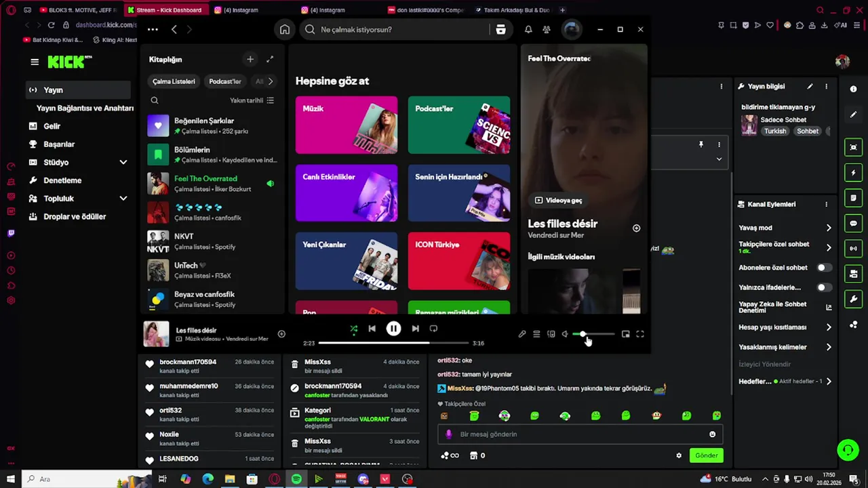Open Canlı Etkinlikler category card

click(347, 193)
